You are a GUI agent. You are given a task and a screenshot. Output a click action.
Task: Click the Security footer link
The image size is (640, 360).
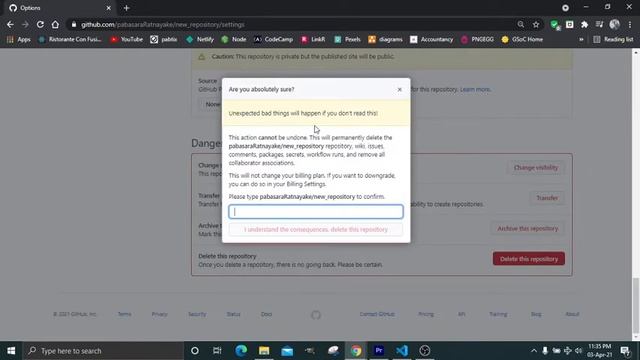197,314
